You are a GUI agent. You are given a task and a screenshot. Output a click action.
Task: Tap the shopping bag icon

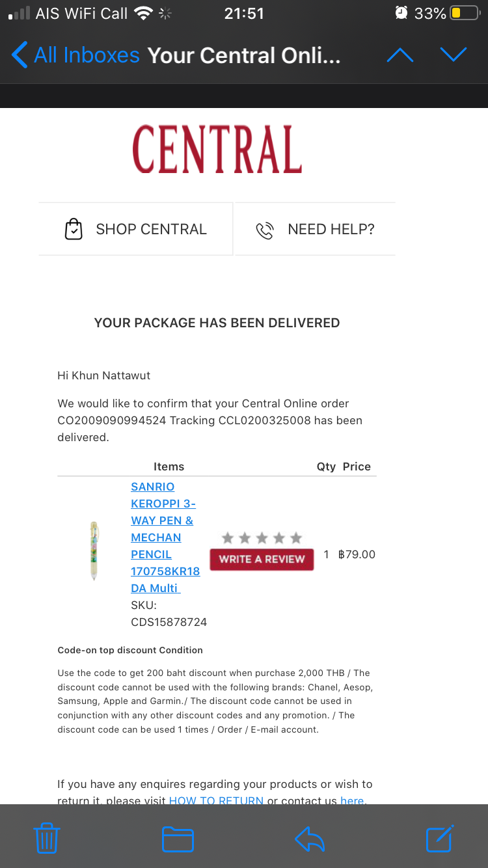(x=74, y=229)
